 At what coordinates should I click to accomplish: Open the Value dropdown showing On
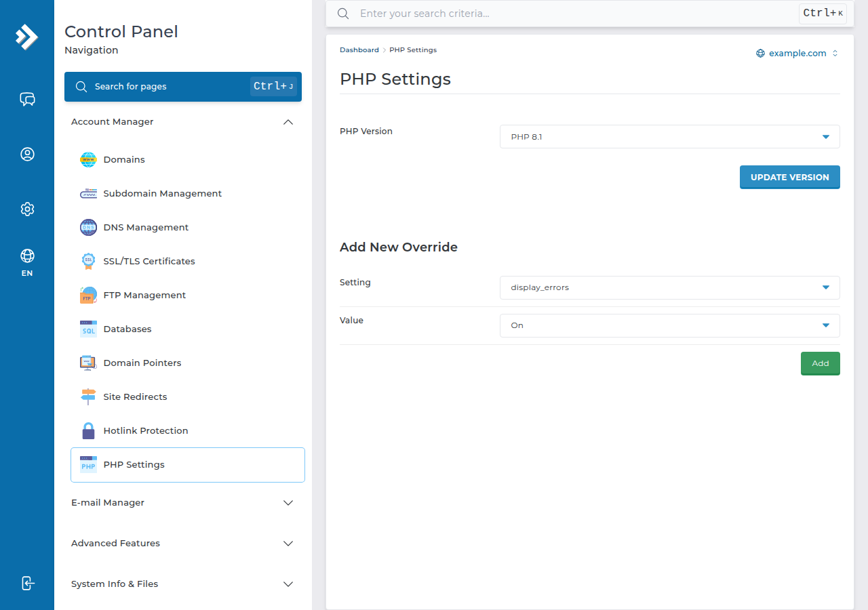pyautogui.click(x=669, y=325)
